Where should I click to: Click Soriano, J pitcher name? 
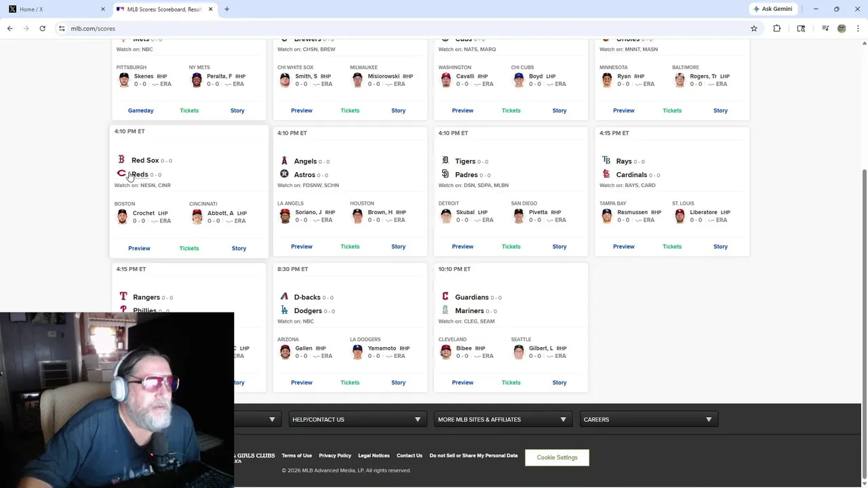pos(309,212)
